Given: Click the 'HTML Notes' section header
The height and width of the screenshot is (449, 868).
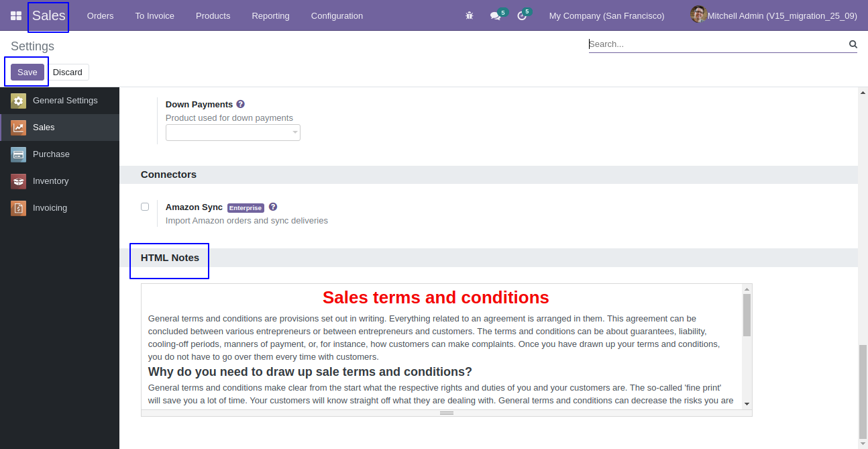Looking at the screenshot, I should pos(170,258).
